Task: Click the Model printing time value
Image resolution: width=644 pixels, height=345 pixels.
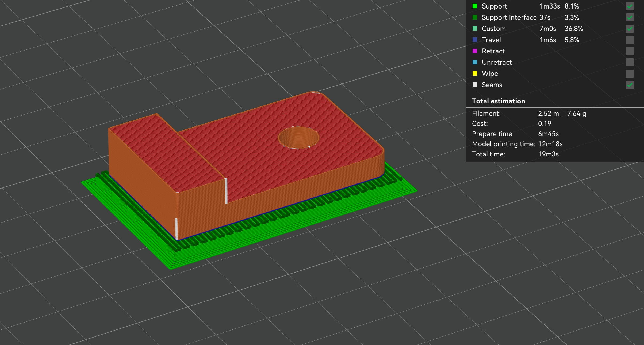Action: pos(550,144)
